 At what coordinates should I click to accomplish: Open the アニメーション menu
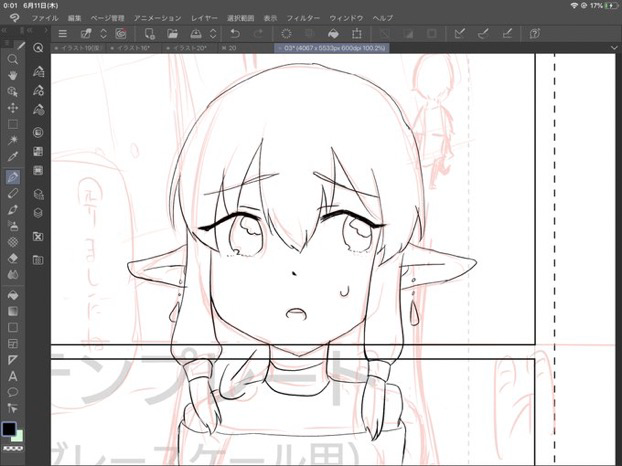(x=157, y=18)
